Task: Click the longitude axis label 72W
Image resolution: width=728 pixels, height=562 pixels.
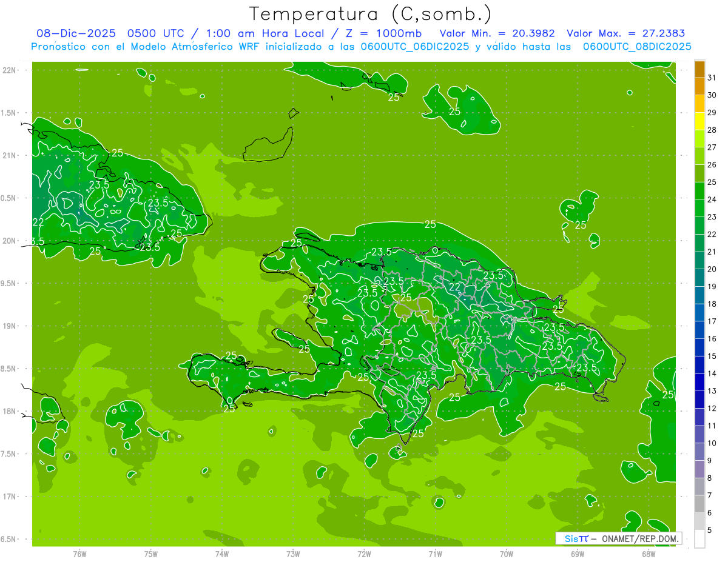Action: [364, 554]
